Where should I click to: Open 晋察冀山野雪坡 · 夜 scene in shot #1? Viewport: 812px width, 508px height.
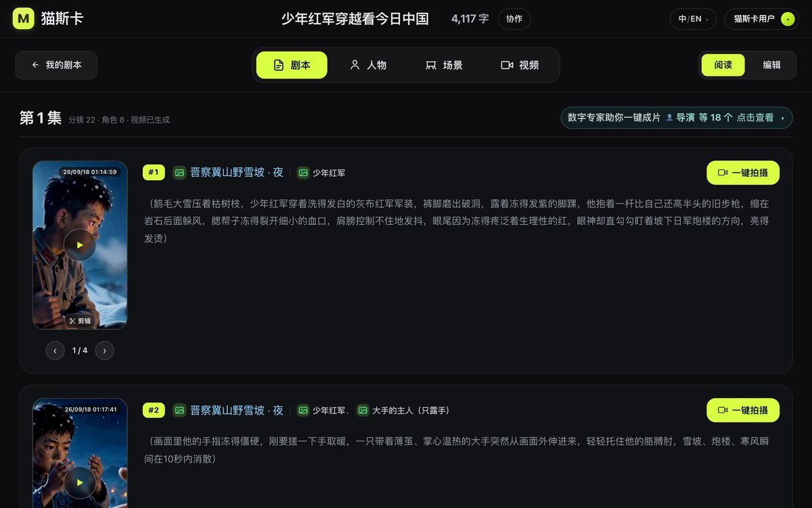(x=237, y=173)
